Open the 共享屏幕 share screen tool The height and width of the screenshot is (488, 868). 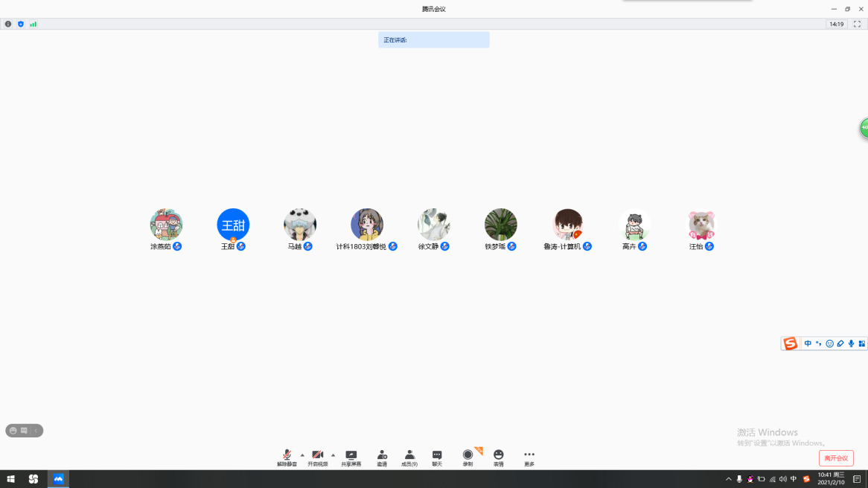(351, 457)
